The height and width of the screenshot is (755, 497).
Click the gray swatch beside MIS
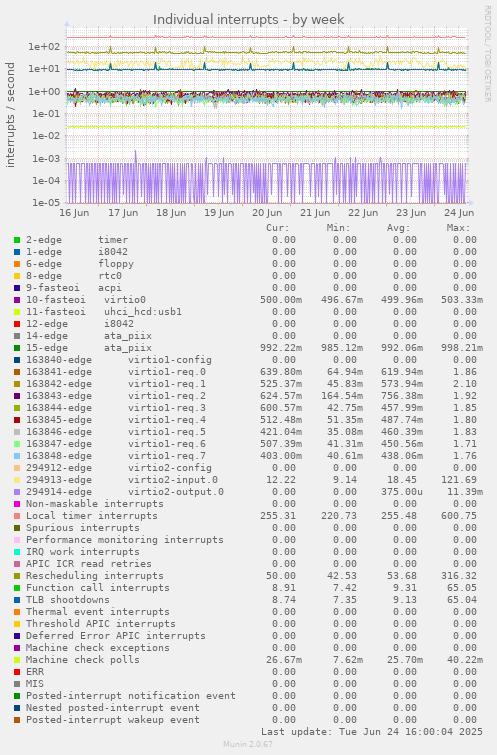[17, 684]
